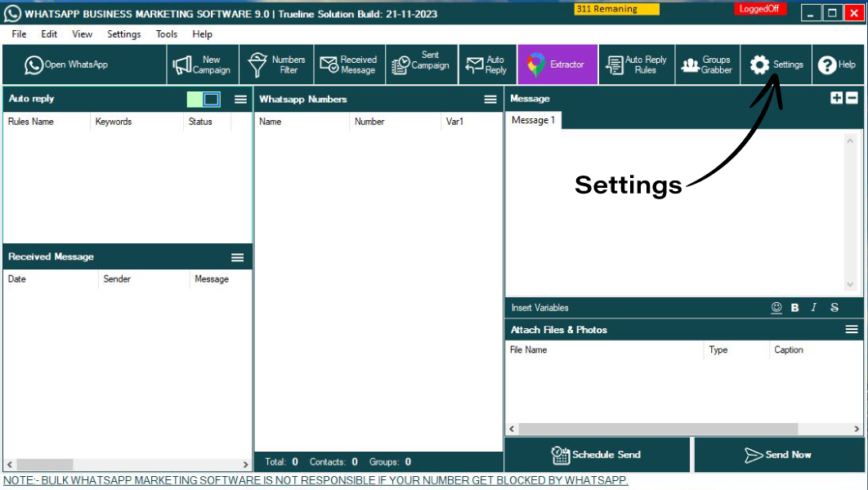Open WhatsApp from the toolbar

point(85,65)
